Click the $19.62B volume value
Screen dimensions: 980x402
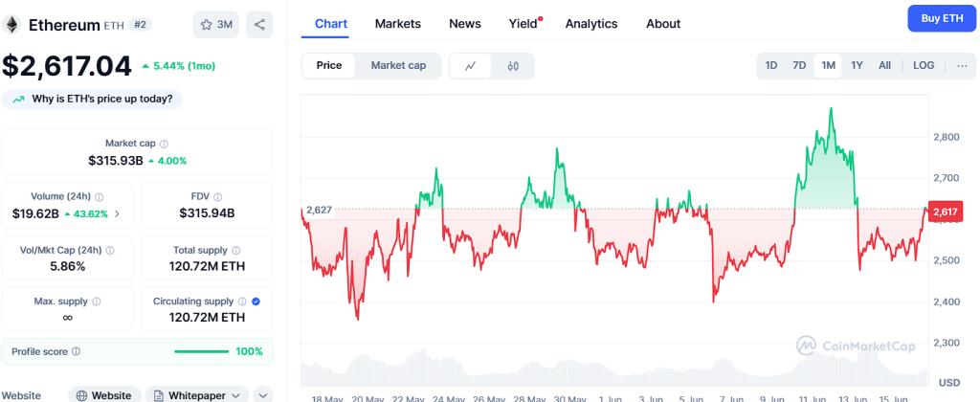35,213
